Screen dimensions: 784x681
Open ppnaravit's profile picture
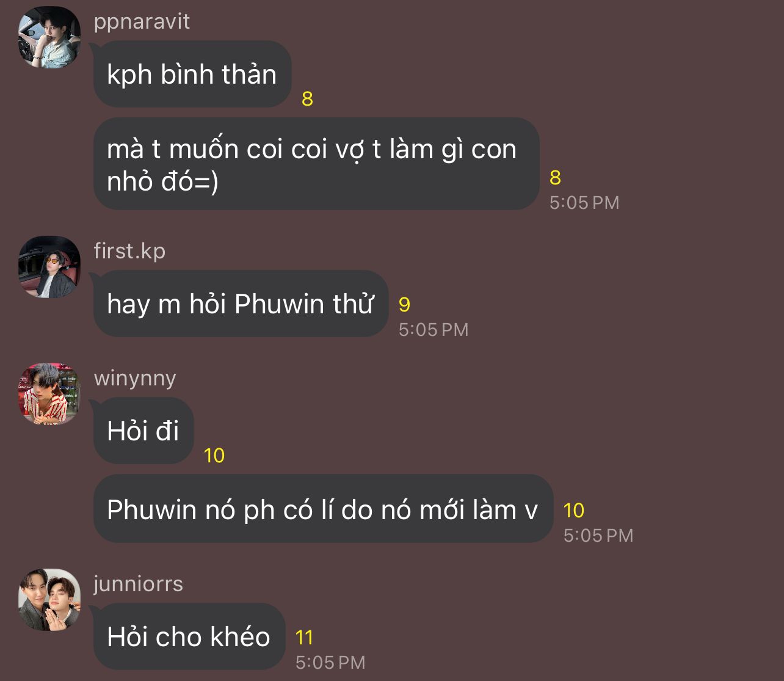coord(49,37)
